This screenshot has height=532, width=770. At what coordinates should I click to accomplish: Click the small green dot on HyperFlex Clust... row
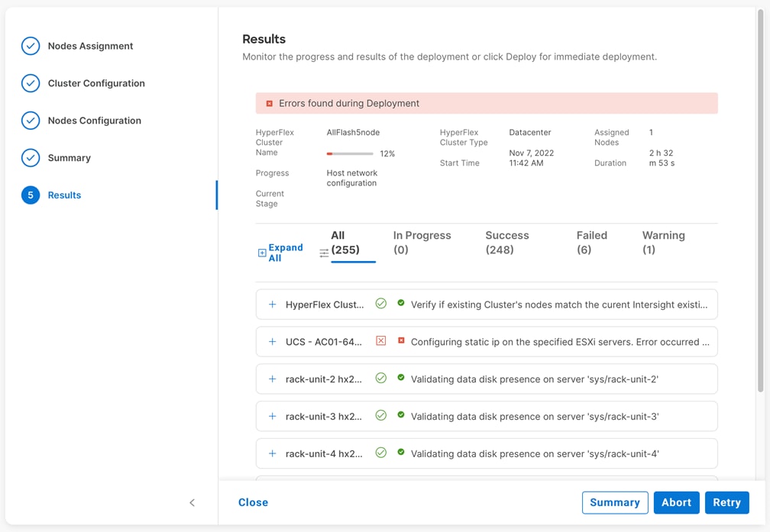[x=401, y=303]
